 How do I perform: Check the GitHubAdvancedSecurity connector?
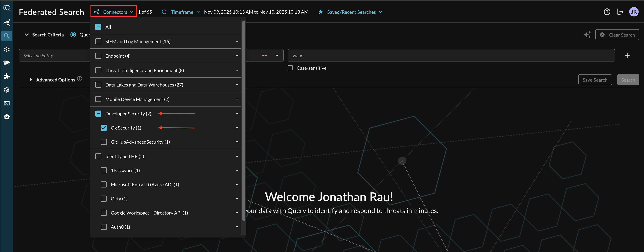click(x=104, y=142)
